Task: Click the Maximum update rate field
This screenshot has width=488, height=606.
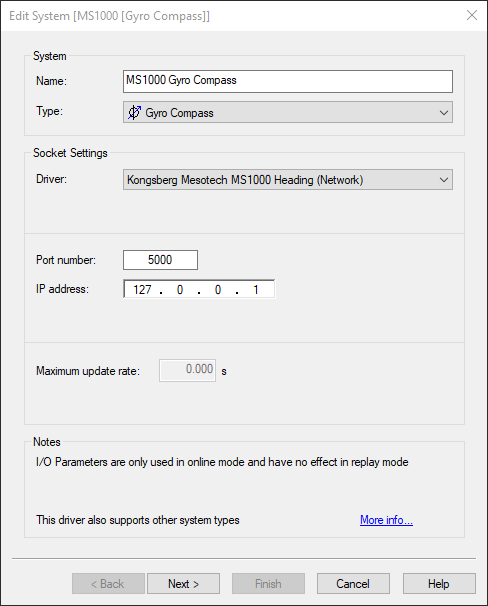Action: 187,370
